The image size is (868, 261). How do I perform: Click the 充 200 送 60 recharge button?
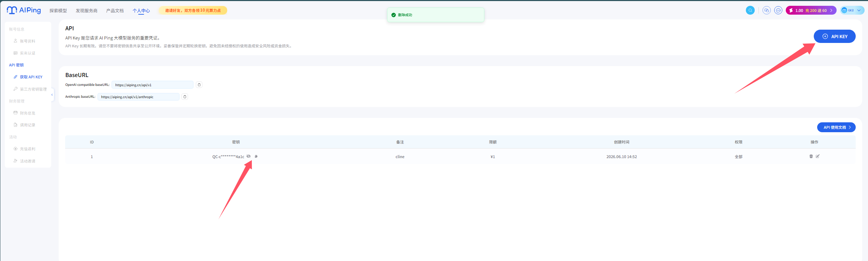(811, 10)
